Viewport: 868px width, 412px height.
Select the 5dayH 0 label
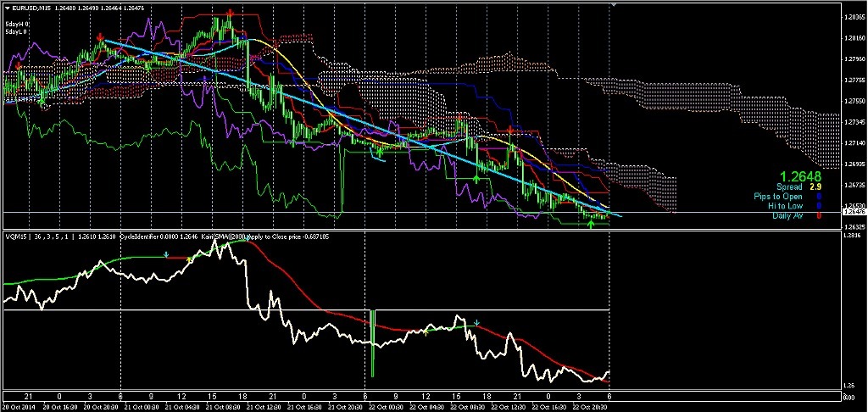17,25
